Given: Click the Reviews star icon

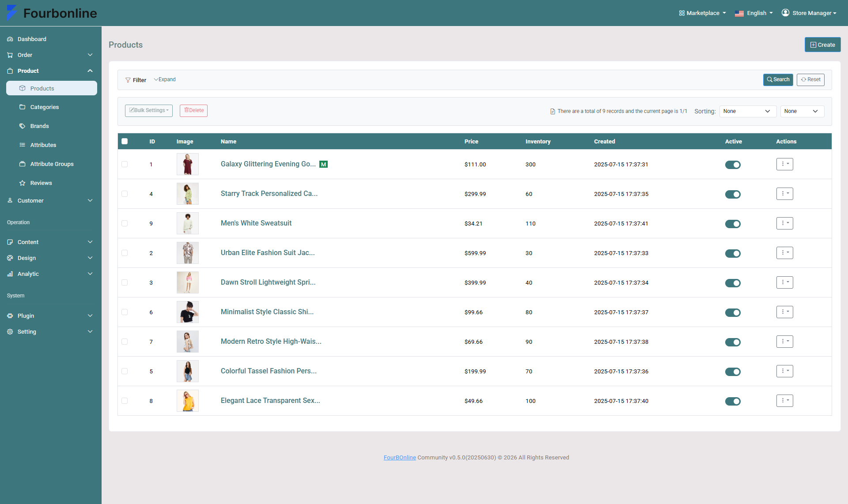Looking at the screenshot, I should point(23,183).
